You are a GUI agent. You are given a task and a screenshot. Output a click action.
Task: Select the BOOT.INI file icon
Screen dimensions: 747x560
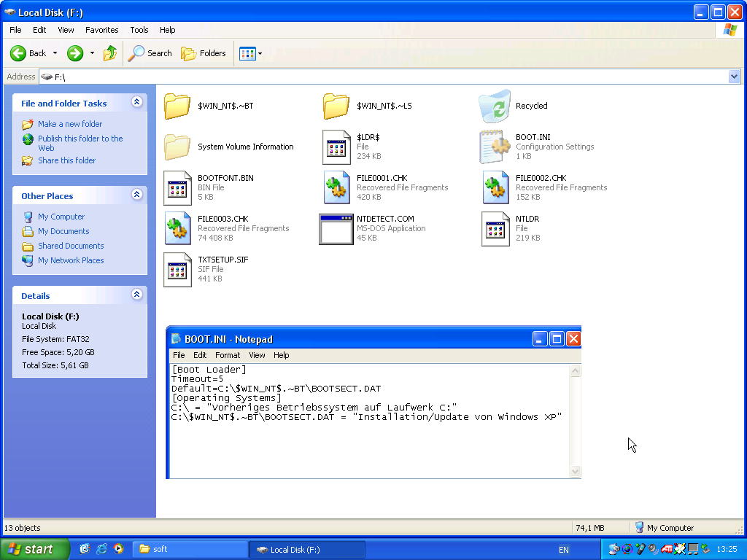pyautogui.click(x=495, y=147)
